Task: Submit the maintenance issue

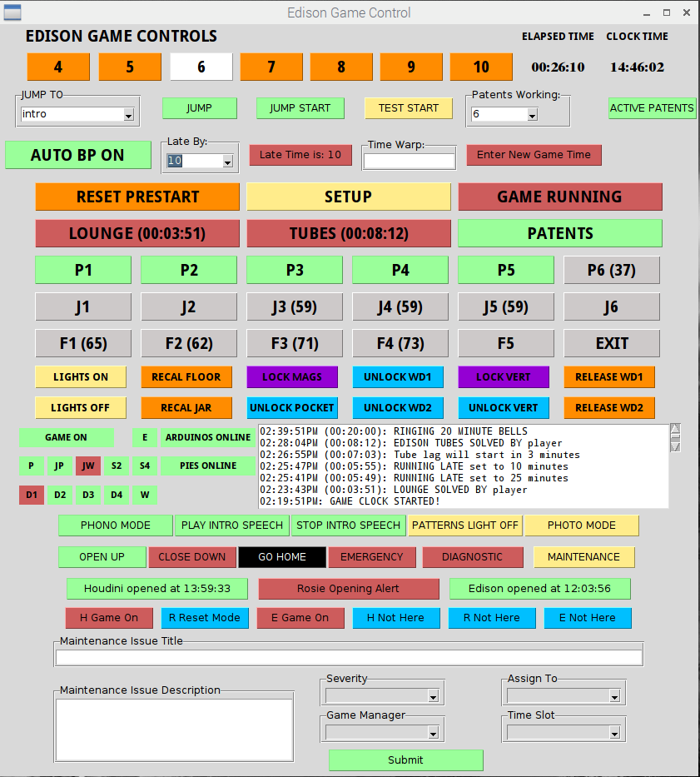Action: tap(405, 760)
